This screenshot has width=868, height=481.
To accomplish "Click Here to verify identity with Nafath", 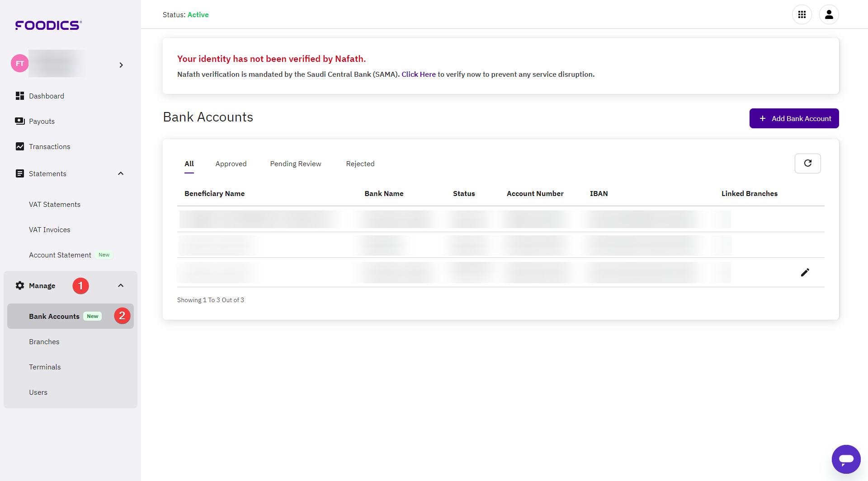I will point(418,74).
